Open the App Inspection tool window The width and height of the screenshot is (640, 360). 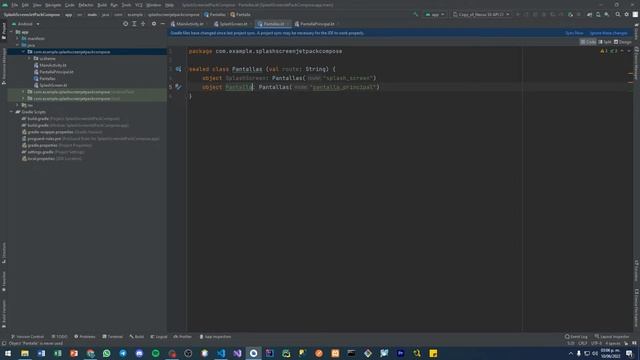pyautogui.click(x=216, y=337)
